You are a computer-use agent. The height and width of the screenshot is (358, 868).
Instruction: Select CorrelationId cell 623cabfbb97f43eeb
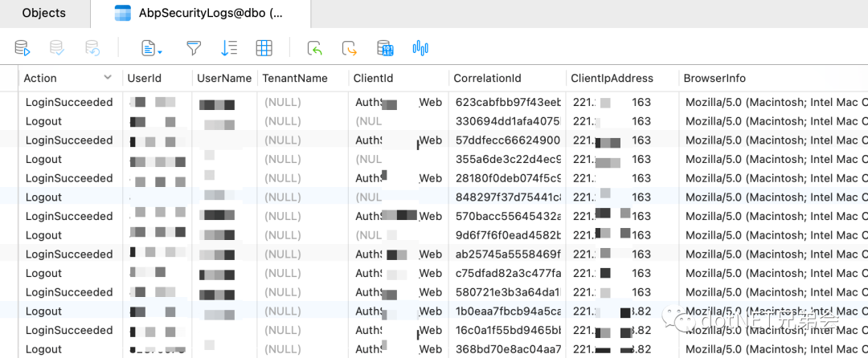(508, 102)
